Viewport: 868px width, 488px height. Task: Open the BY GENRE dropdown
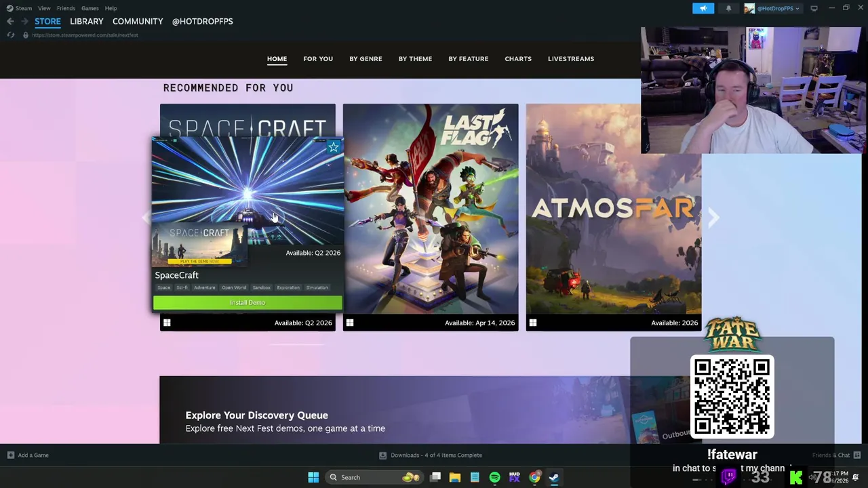point(366,59)
